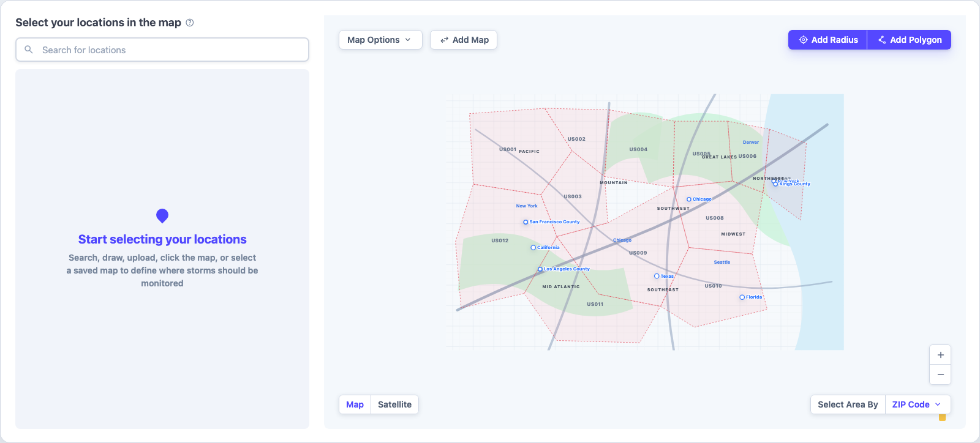Screen dimensions: 980x443
Task: Select the Texas map marker
Action: coord(657,276)
